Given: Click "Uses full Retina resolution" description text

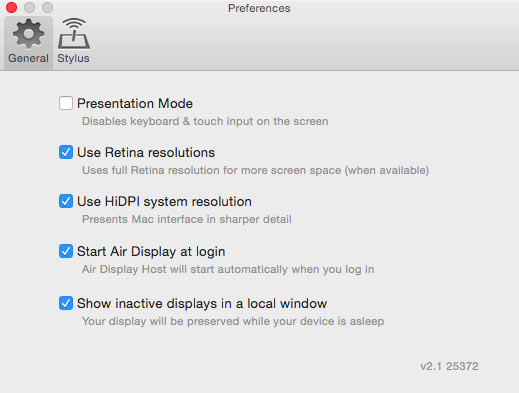Looking at the screenshot, I should coord(255,170).
